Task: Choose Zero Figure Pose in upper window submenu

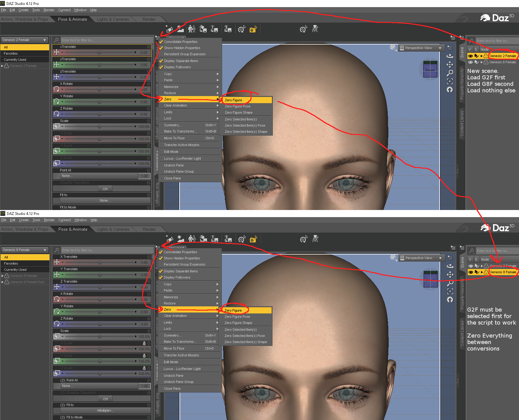Action: tap(247, 106)
